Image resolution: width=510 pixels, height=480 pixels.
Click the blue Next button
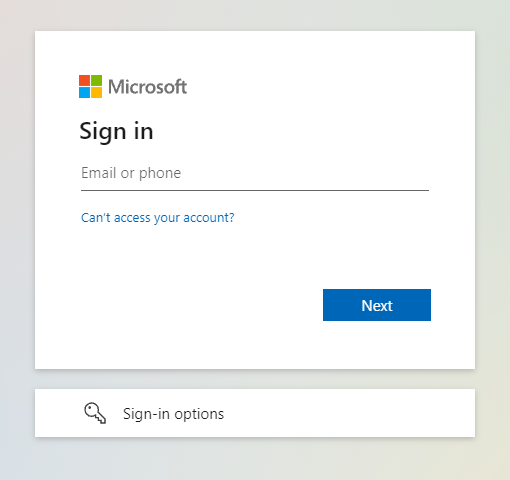click(377, 305)
